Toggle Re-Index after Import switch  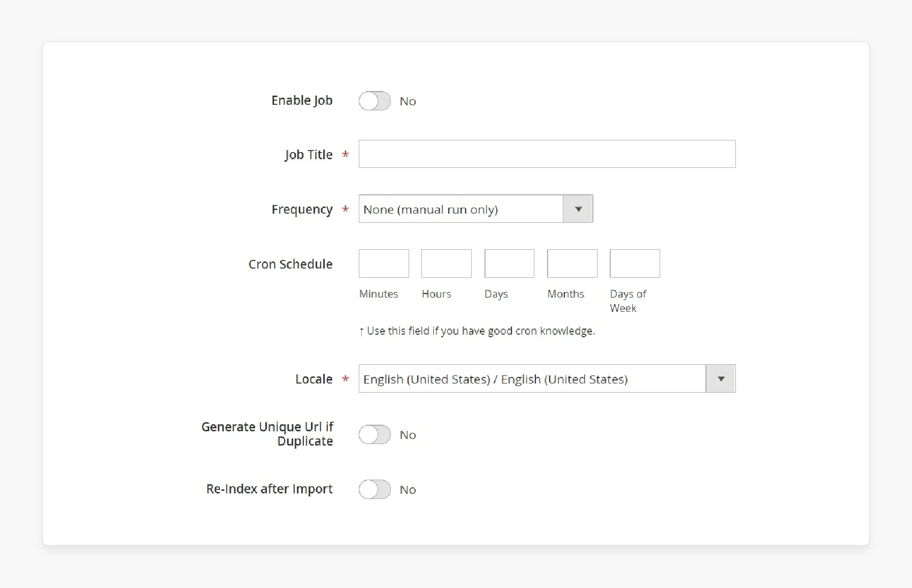tap(375, 489)
